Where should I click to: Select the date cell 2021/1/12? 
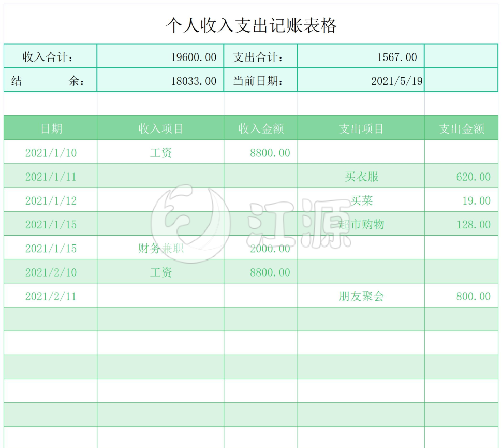pyautogui.click(x=50, y=199)
